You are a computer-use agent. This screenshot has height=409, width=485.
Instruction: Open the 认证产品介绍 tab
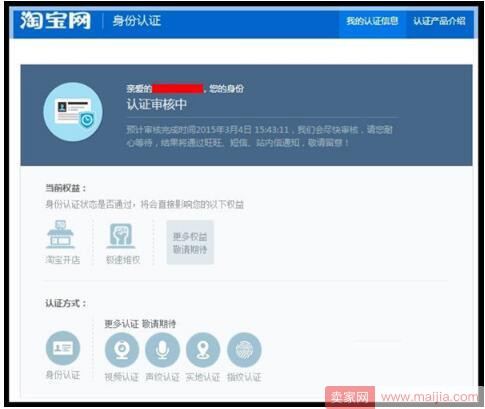(439, 21)
